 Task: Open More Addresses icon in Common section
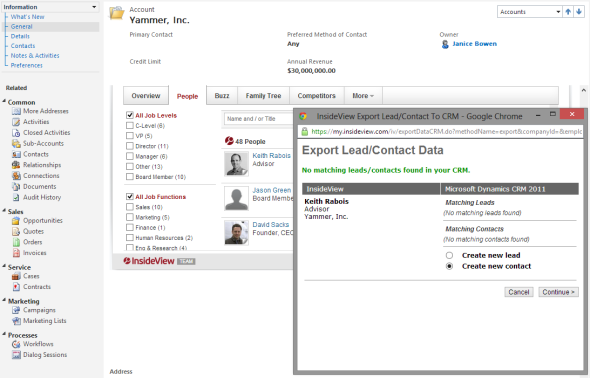point(16,111)
